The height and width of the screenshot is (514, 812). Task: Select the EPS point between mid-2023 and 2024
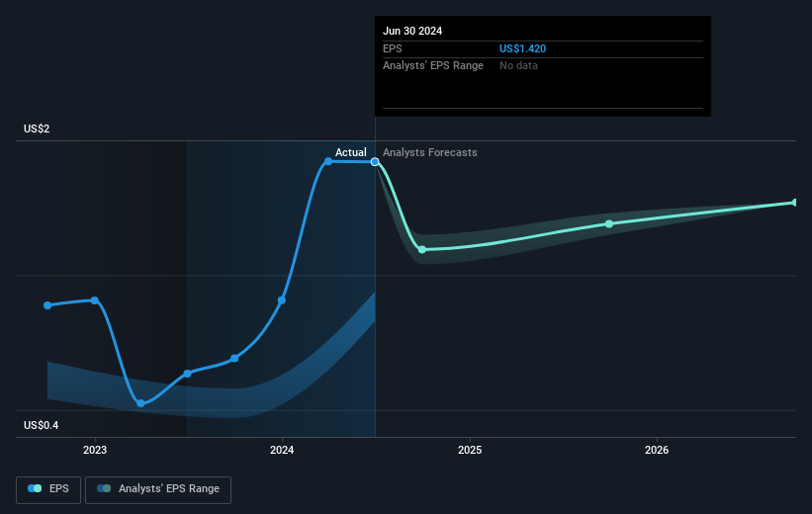click(x=234, y=358)
